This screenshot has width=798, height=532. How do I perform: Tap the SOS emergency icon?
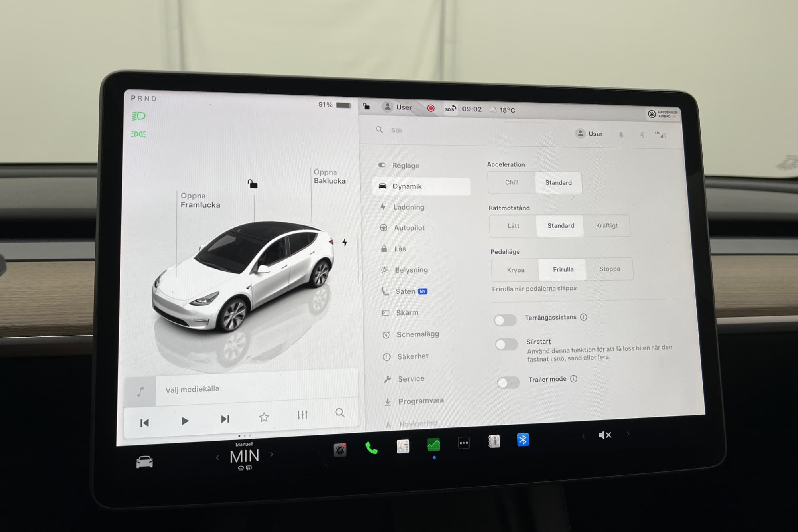pos(450,109)
